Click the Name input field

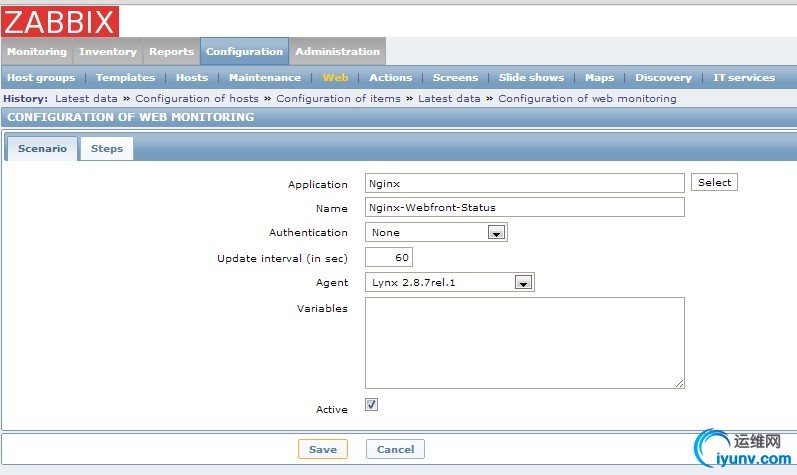(525, 207)
